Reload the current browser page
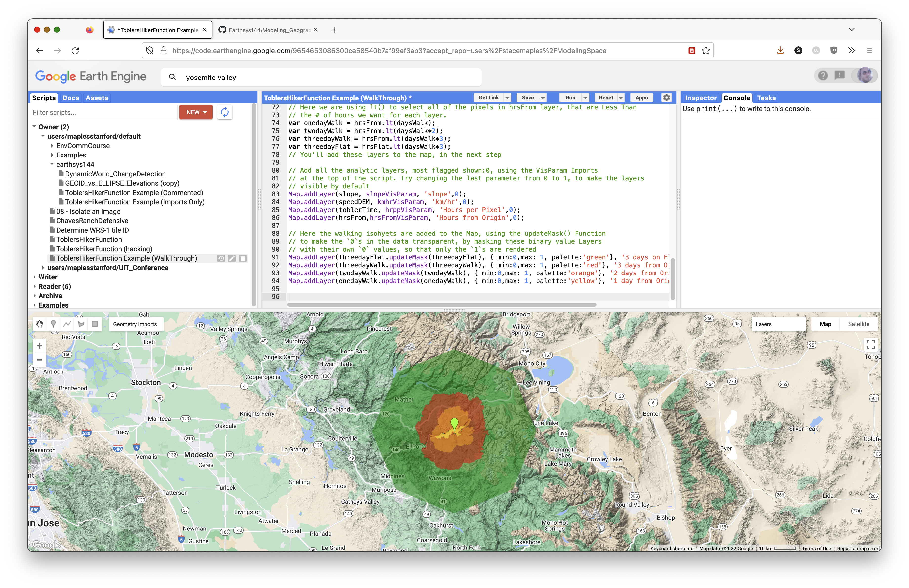 (75, 50)
